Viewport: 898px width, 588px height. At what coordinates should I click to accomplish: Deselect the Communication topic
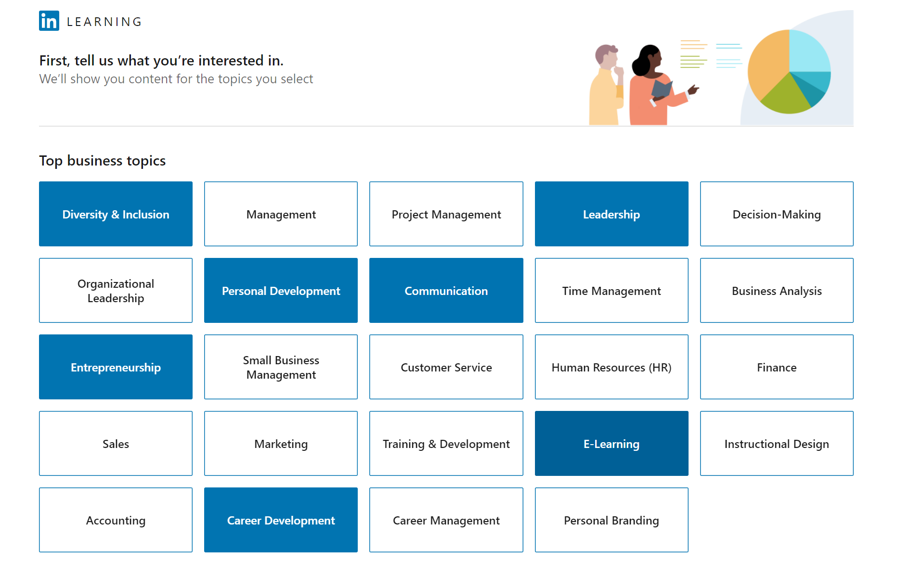pos(446,291)
